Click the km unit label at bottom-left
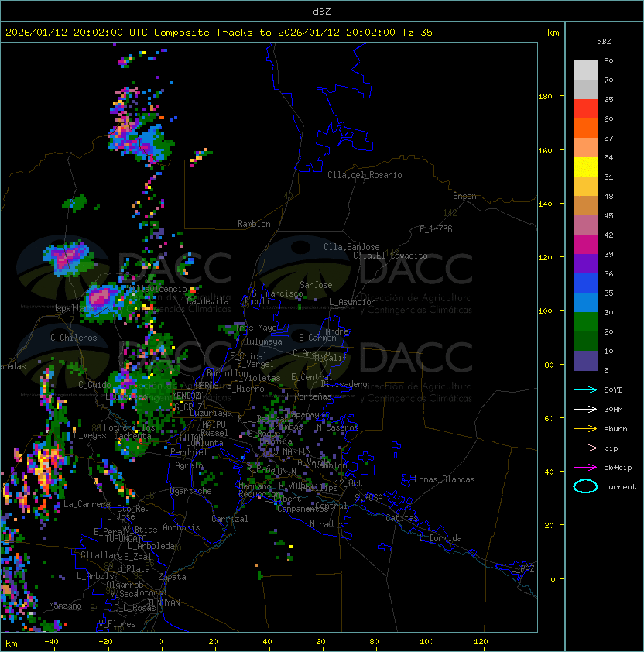The width and height of the screenshot is (644, 652). pyautogui.click(x=12, y=643)
